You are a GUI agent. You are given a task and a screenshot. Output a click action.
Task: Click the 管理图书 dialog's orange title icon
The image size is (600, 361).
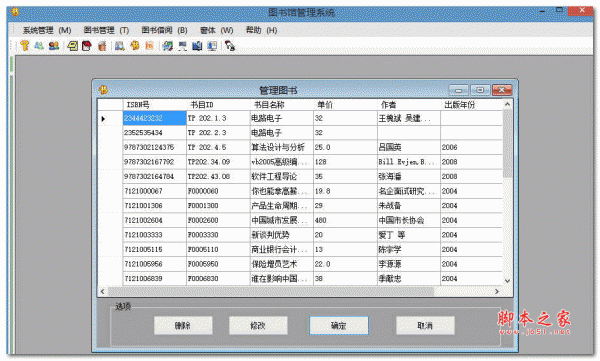(x=103, y=90)
